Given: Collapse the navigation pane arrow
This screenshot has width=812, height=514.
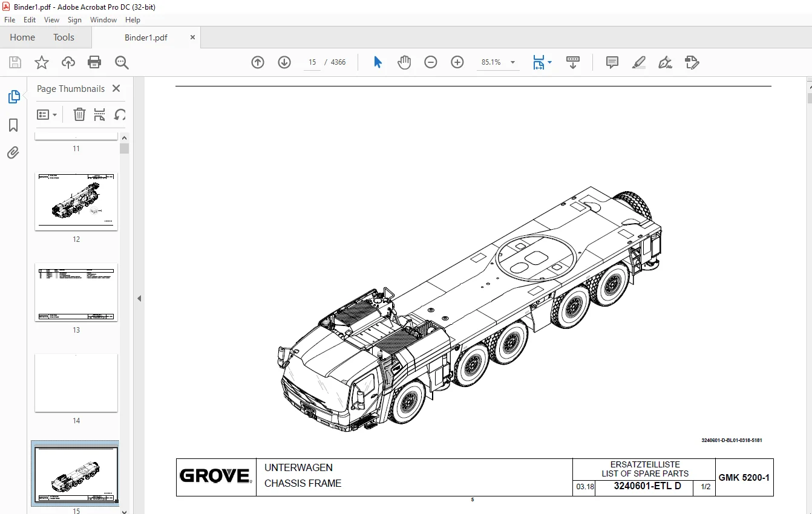Looking at the screenshot, I should [139, 298].
